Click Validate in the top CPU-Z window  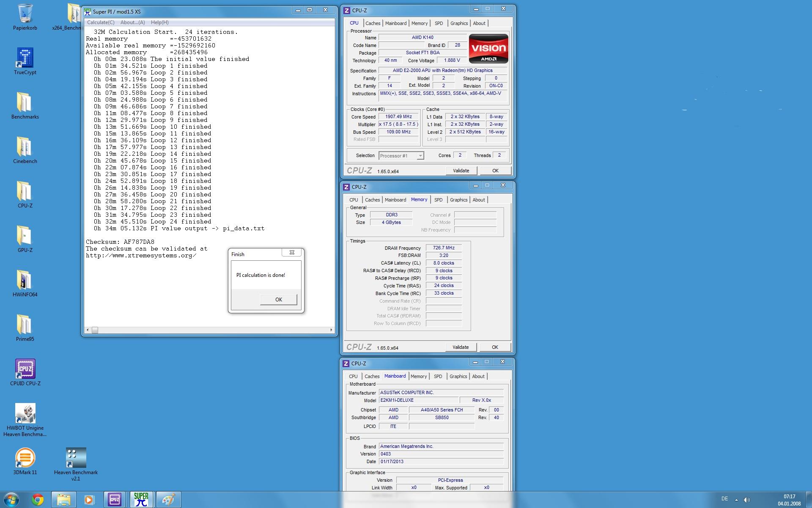pyautogui.click(x=461, y=171)
